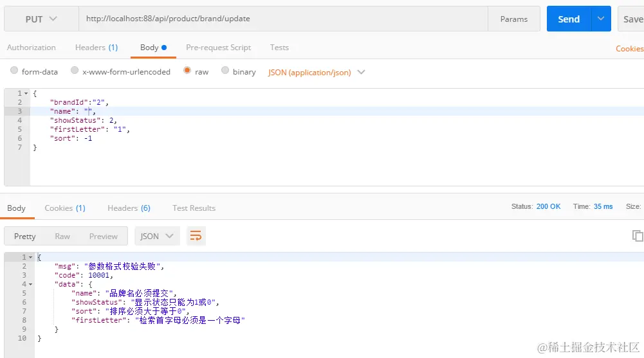
Task: Expand the Send button options arrow
Action: pos(601,19)
